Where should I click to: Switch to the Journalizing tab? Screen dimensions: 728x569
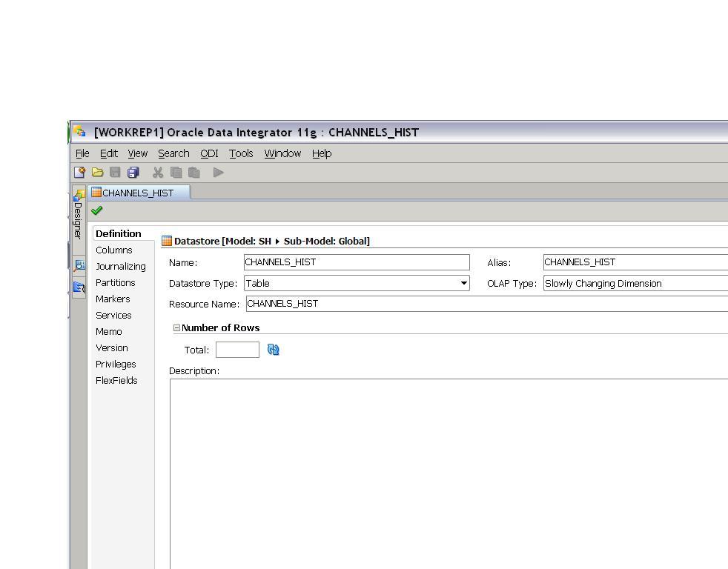121,266
